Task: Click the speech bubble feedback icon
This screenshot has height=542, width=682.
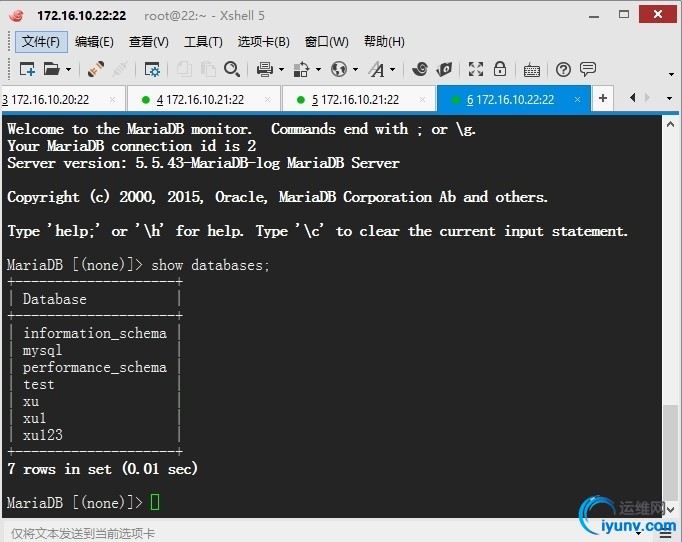Action: pyautogui.click(x=588, y=69)
